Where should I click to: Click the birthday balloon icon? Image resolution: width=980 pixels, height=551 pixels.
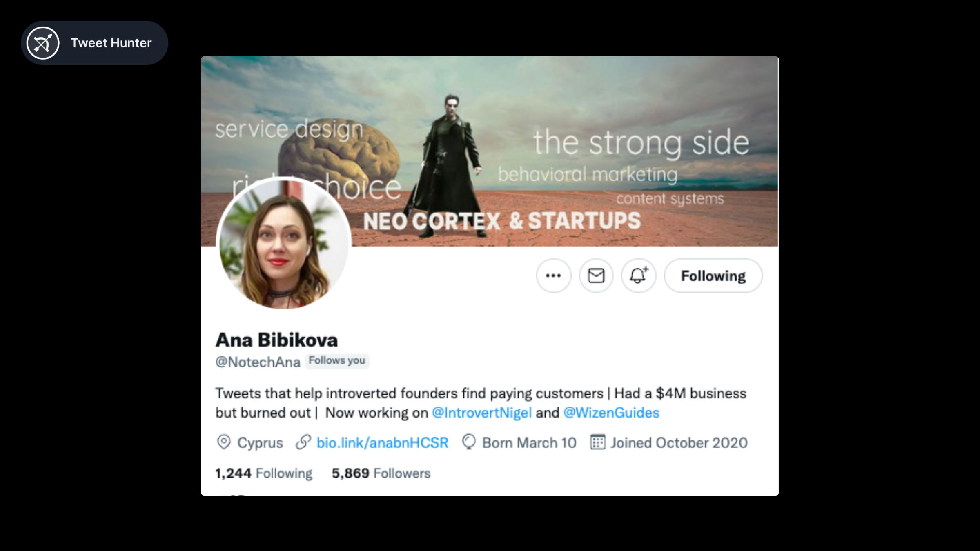[x=469, y=442]
